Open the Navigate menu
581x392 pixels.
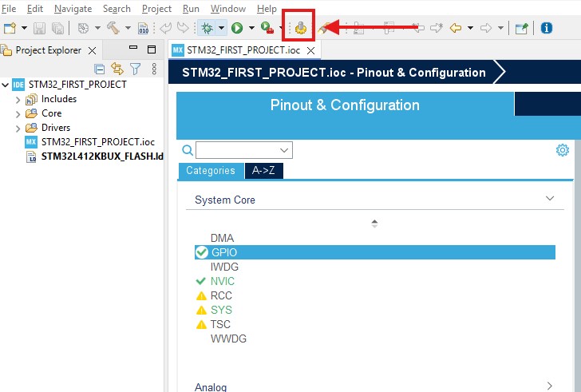73,9
